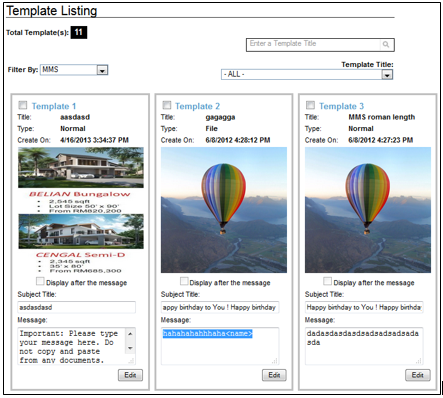Click the Belian Bungalow image in Template 1

[81, 168]
